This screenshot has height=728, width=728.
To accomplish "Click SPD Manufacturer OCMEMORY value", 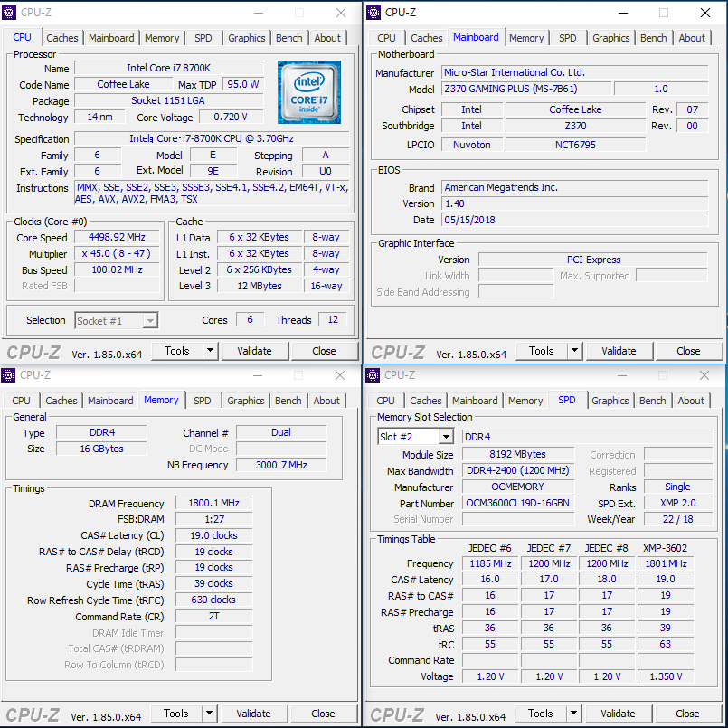I will (518, 487).
